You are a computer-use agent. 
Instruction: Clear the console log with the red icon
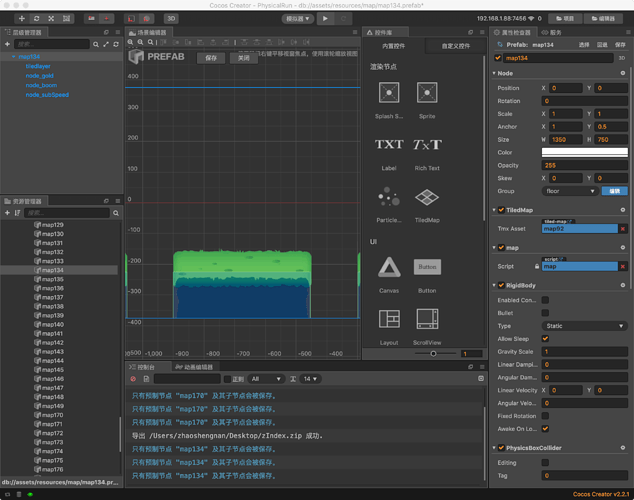tap(133, 379)
